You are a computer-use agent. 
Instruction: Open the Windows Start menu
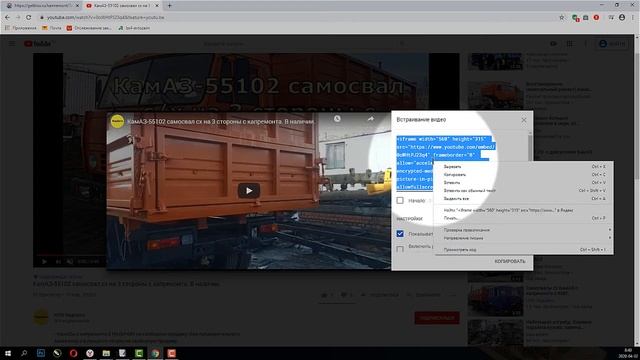pyautogui.click(x=8, y=353)
